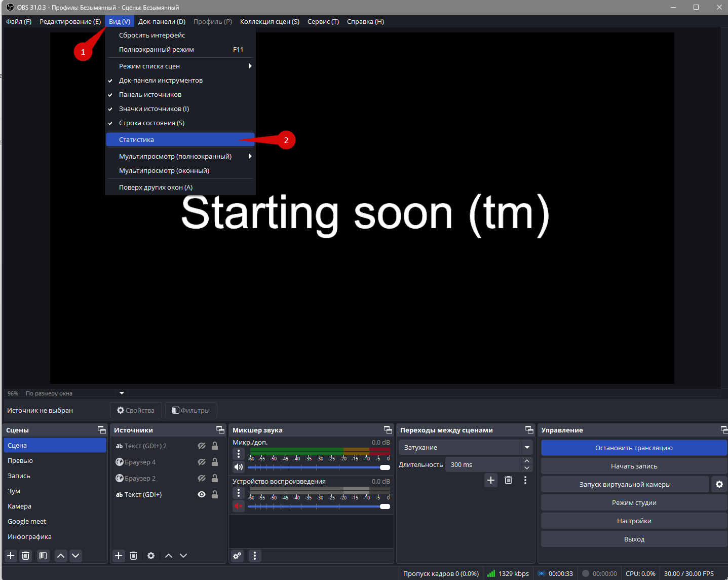Add a scene transition with the plus icon

point(491,480)
